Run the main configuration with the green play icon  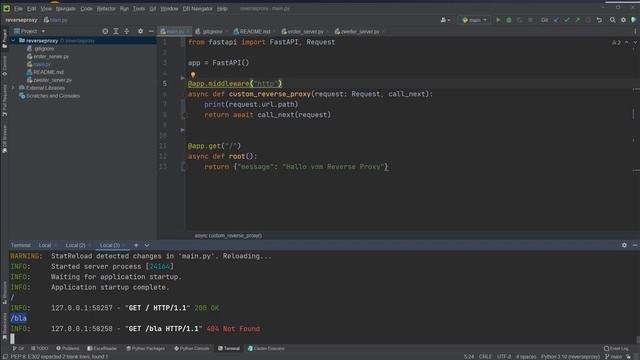[x=498, y=20]
